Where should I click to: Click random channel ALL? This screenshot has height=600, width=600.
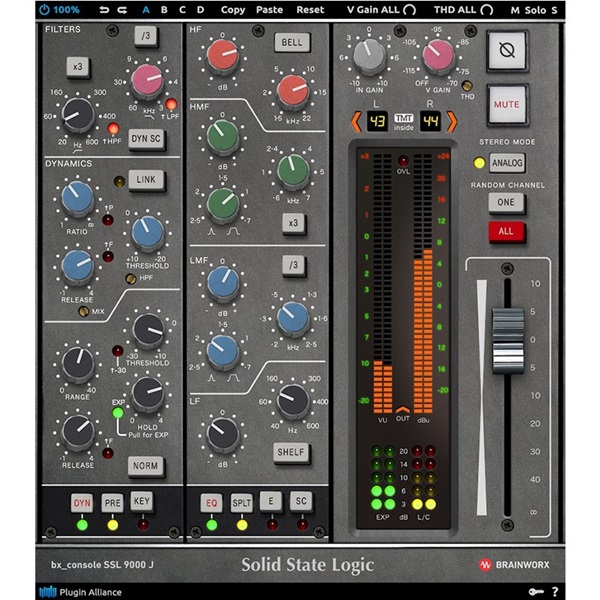point(506,231)
